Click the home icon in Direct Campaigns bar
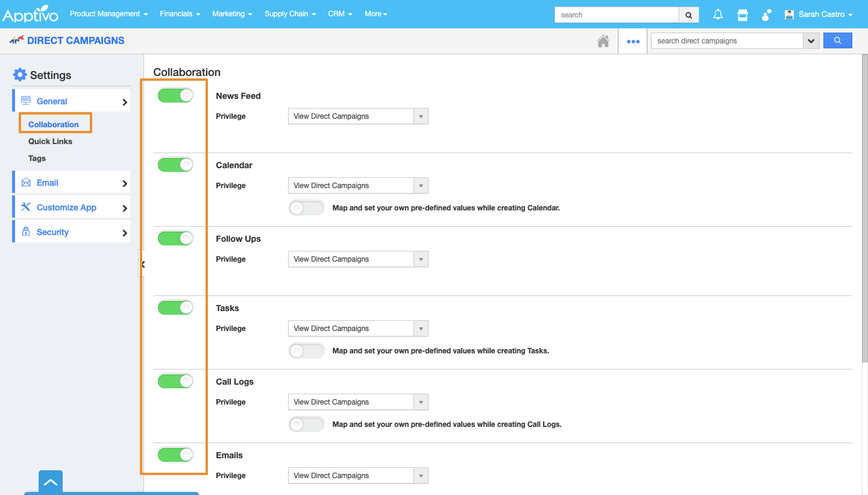The width and height of the screenshot is (868, 495). click(603, 41)
